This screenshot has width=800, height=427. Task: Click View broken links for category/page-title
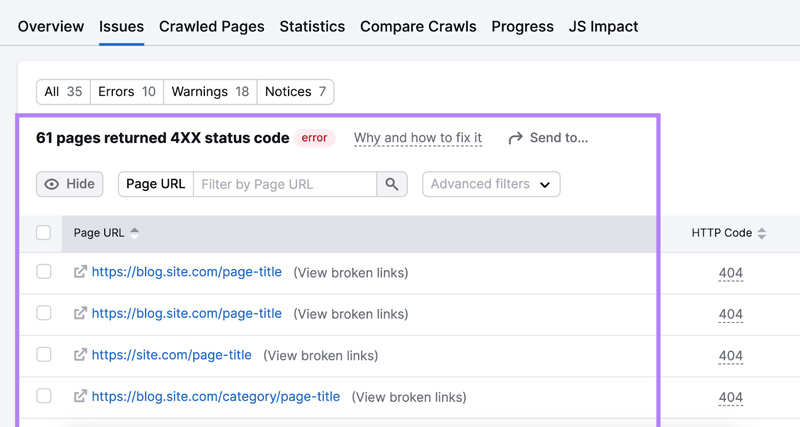click(x=409, y=397)
